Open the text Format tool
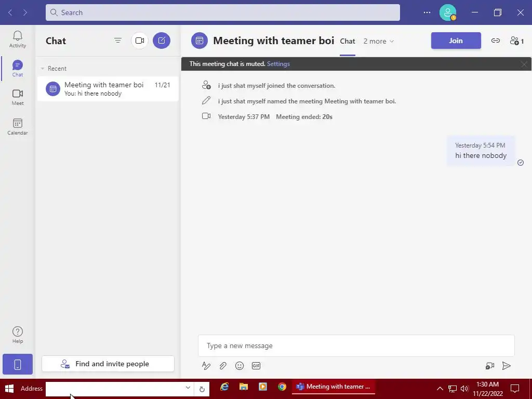Viewport: 532px width, 399px height. (206, 366)
